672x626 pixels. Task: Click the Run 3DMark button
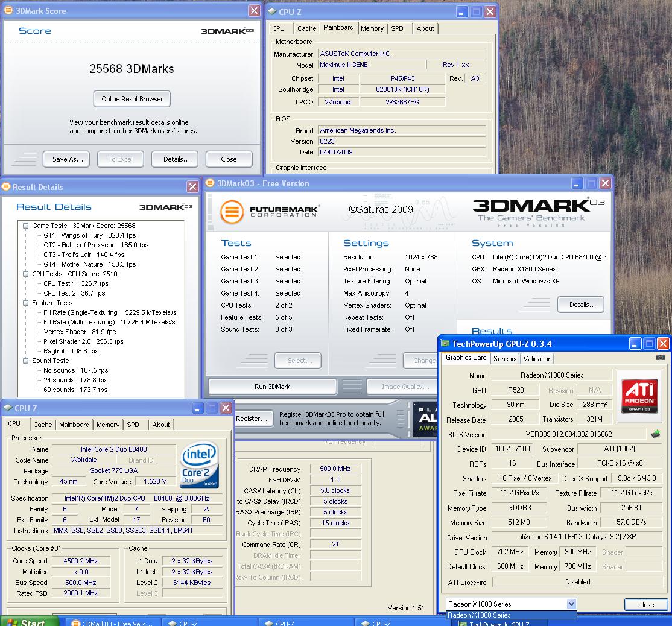pos(272,387)
